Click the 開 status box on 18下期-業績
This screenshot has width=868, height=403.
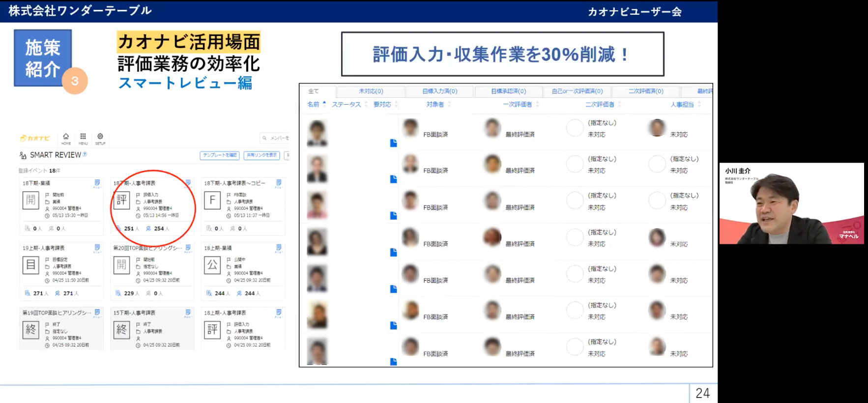tap(30, 201)
